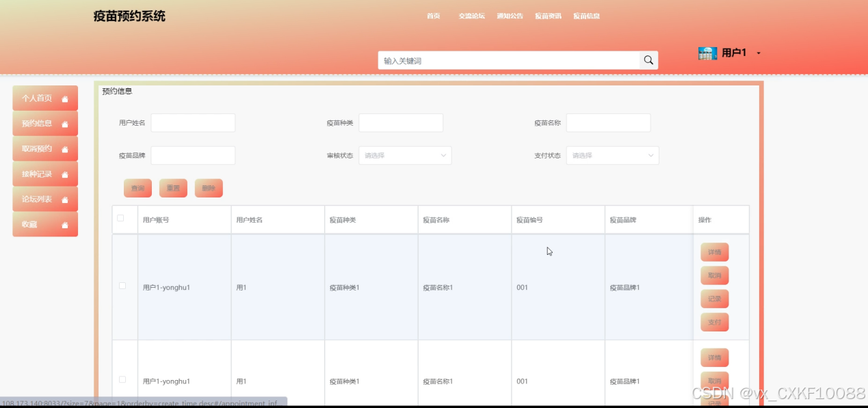Open 论坛列表 in the sidebar

click(x=45, y=200)
